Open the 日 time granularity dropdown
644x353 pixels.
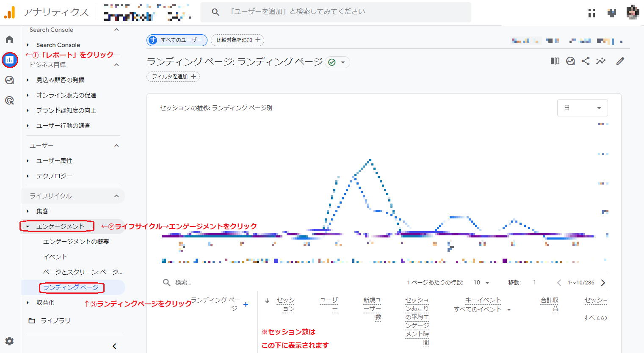point(582,108)
